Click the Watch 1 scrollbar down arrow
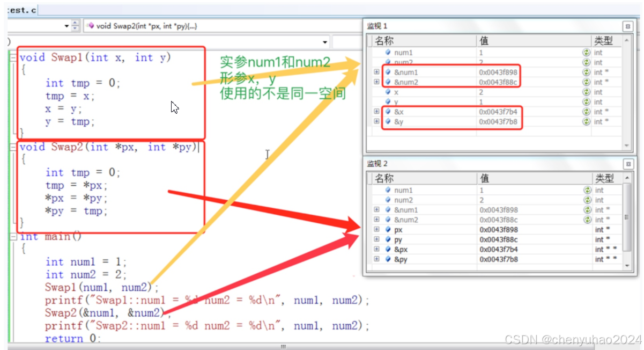 point(627,145)
